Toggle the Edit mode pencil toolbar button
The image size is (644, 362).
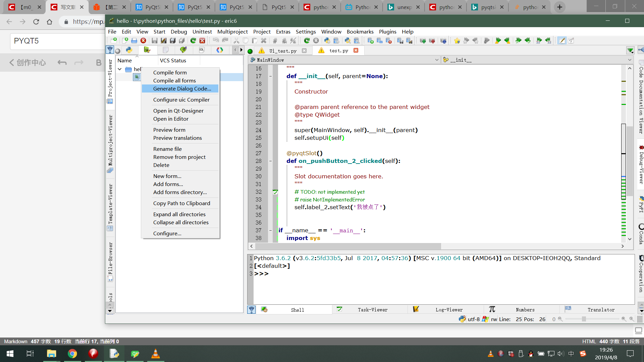coord(562,41)
